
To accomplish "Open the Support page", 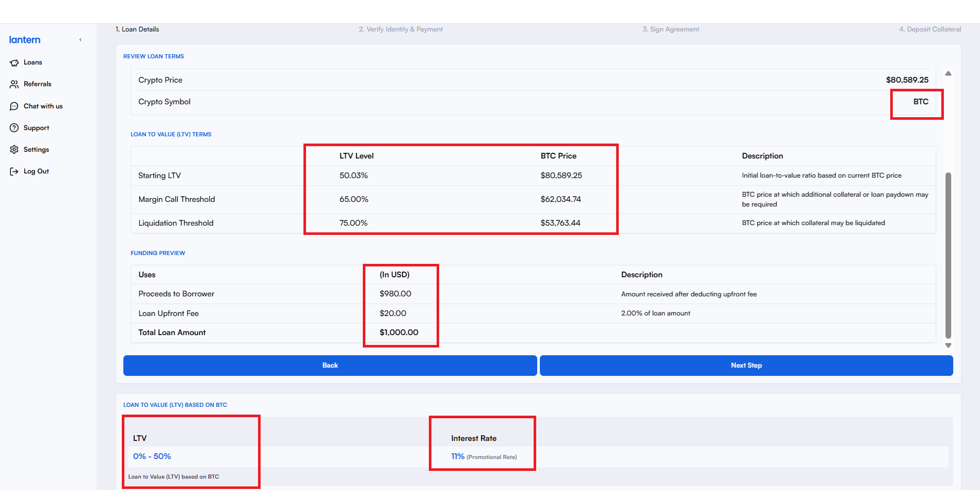I will point(37,128).
